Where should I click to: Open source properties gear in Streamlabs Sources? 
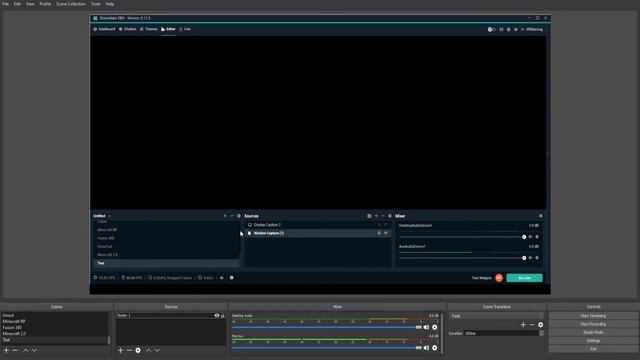pyautogui.click(x=390, y=216)
